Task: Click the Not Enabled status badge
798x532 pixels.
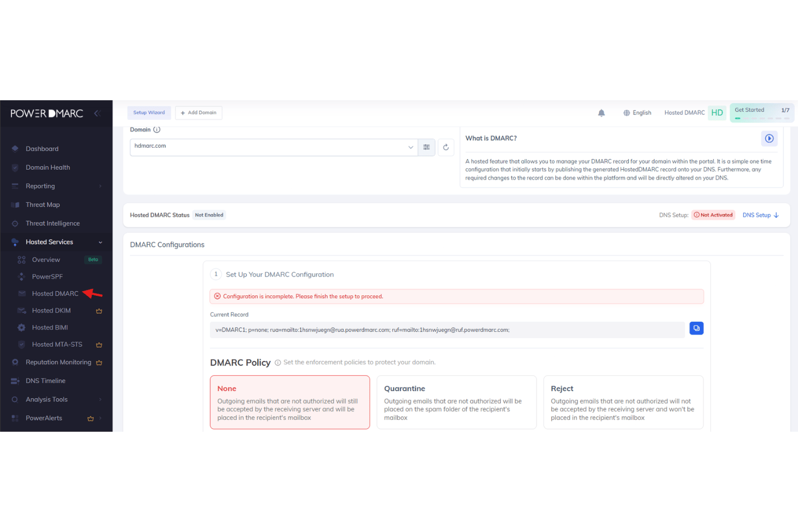Action: point(209,215)
